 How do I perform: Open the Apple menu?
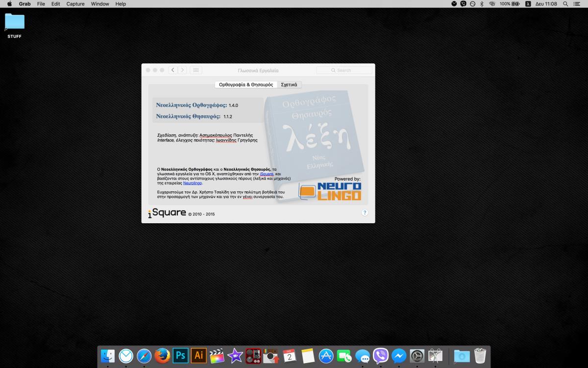(x=9, y=3)
